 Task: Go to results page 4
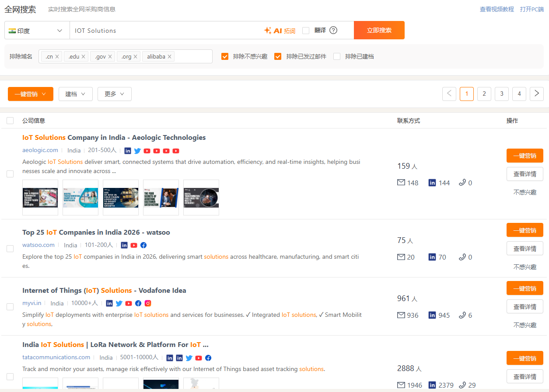pos(519,94)
